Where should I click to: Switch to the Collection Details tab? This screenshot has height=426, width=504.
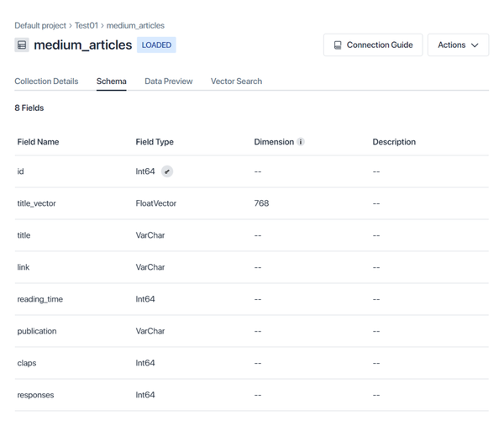(46, 82)
